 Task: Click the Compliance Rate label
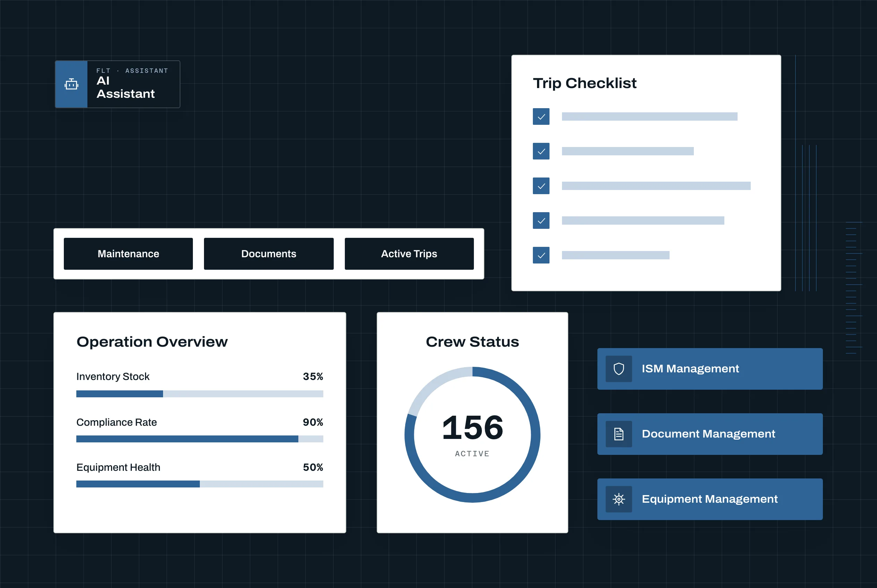click(x=116, y=422)
